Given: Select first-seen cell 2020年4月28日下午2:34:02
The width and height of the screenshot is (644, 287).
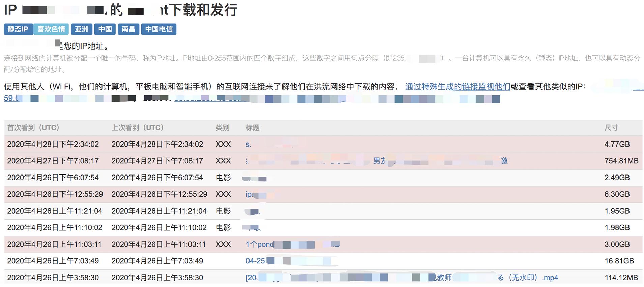Looking at the screenshot, I should pyautogui.click(x=53, y=144).
